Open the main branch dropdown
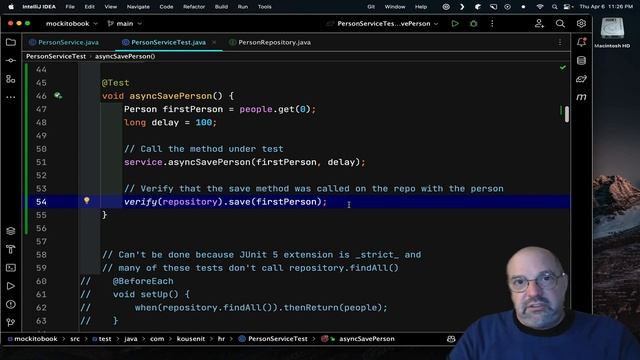 tap(124, 24)
